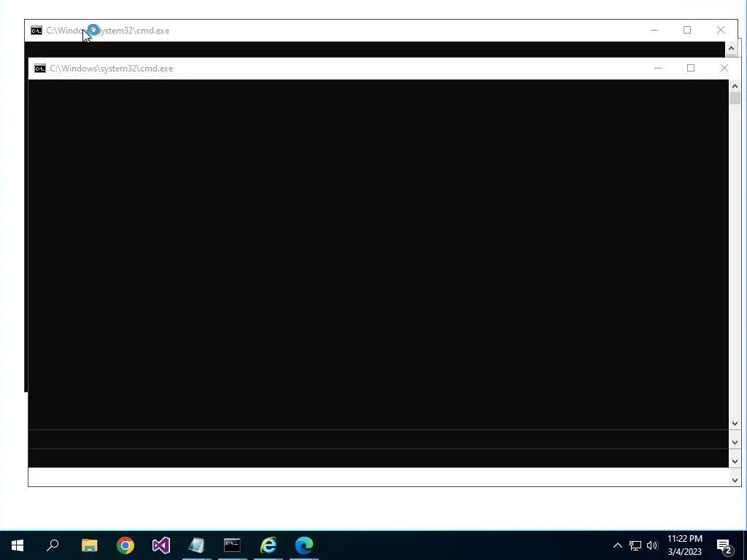Minimize the front cmd.exe window

pyautogui.click(x=658, y=68)
